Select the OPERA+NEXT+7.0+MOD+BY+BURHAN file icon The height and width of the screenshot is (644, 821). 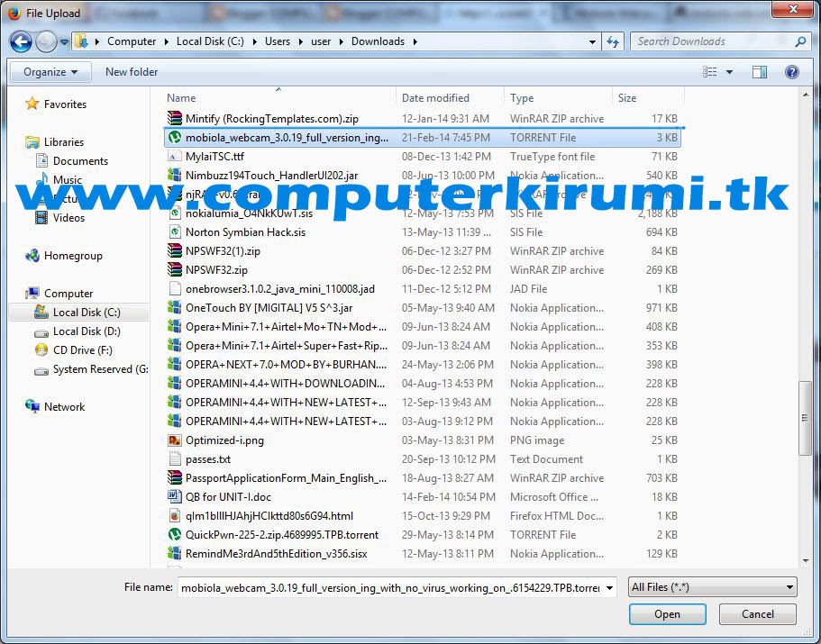pos(174,364)
